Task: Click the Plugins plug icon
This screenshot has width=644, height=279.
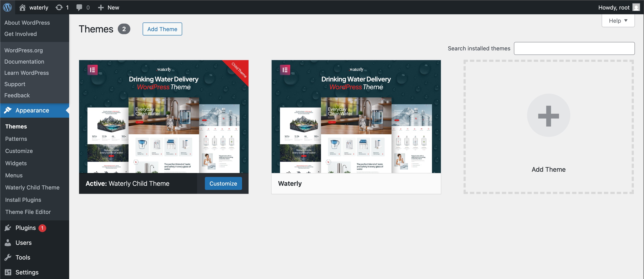Action: coord(8,228)
